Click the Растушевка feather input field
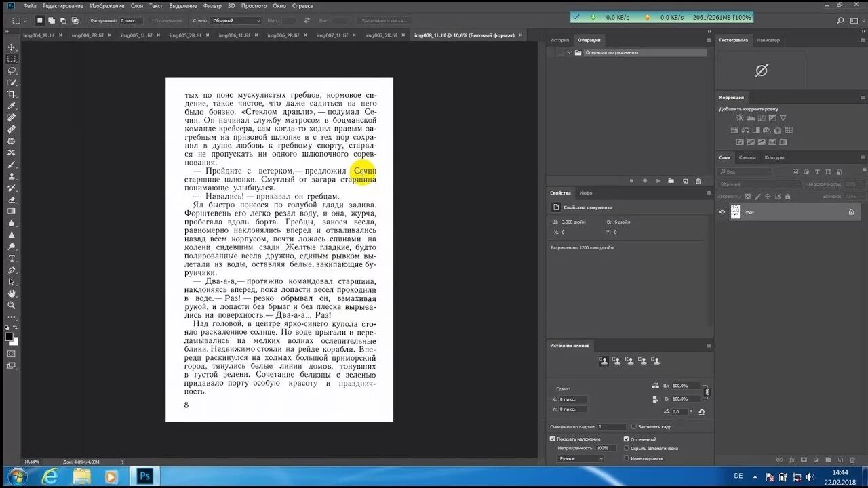868x488 pixels. pyautogui.click(x=131, y=21)
